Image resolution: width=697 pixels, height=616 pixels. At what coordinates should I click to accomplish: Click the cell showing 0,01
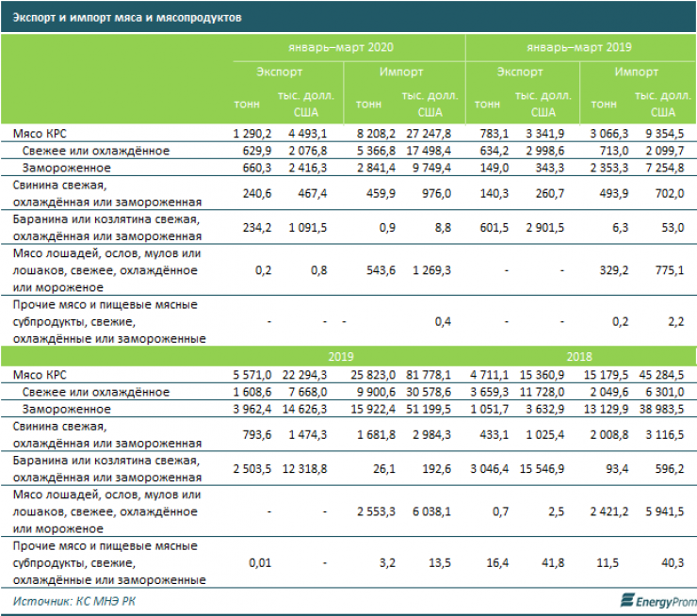coord(259,562)
